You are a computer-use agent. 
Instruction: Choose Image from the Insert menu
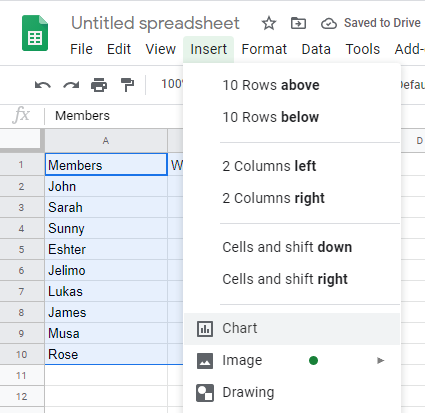click(292, 361)
